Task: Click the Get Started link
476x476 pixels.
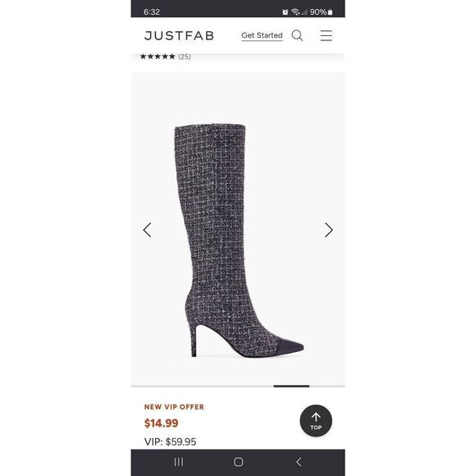Action: coord(262,35)
